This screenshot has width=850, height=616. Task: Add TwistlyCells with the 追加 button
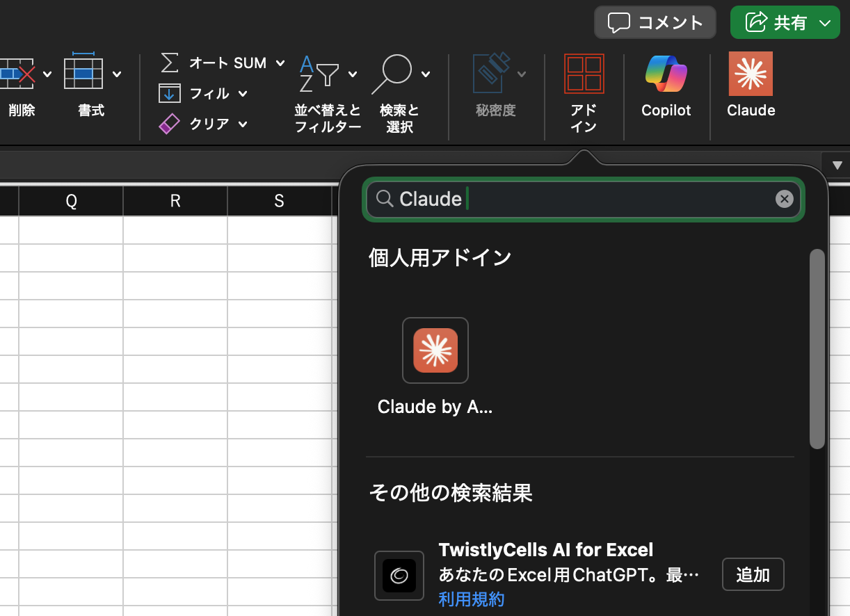[x=753, y=574]
